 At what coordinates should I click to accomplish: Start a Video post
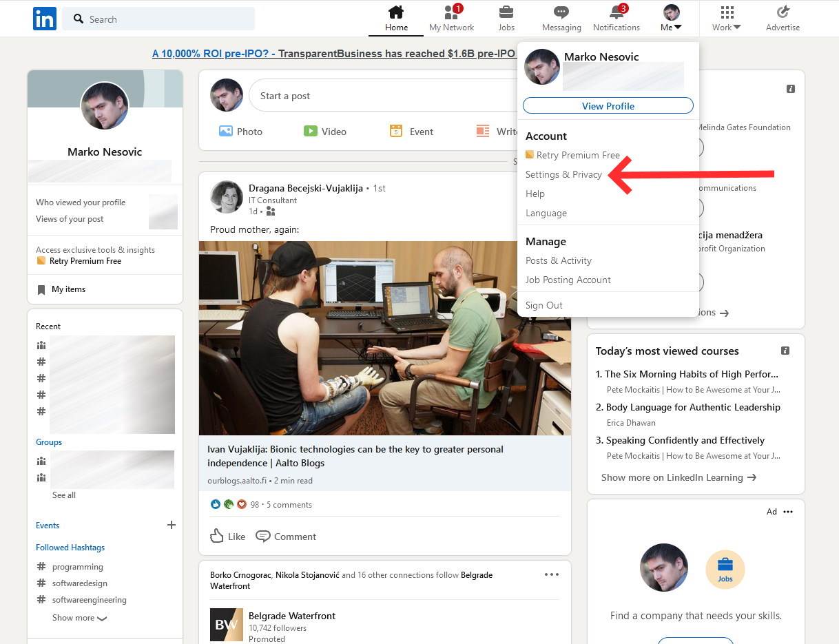[x=325, y=131]
